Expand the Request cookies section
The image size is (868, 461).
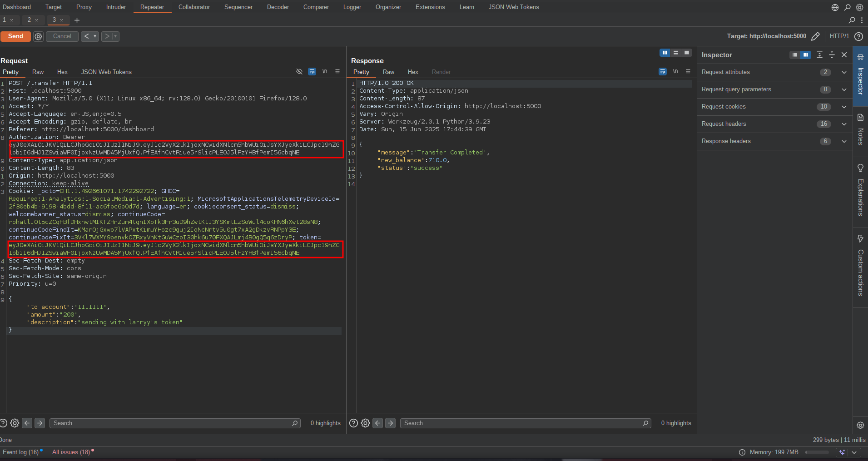click(844, 107)
